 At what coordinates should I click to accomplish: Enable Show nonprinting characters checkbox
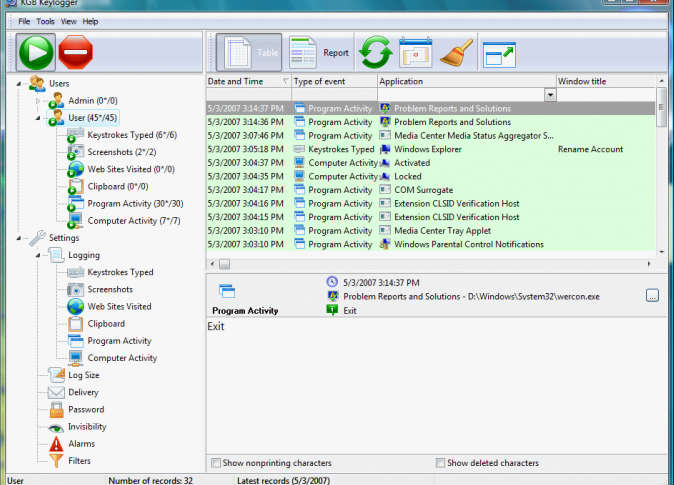pos(217,463)
